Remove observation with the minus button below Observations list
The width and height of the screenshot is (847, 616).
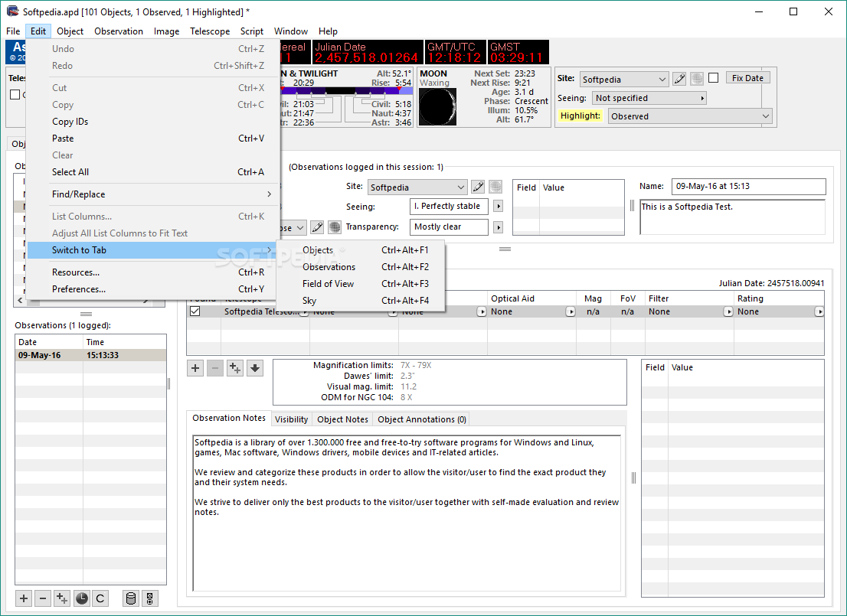43,598
